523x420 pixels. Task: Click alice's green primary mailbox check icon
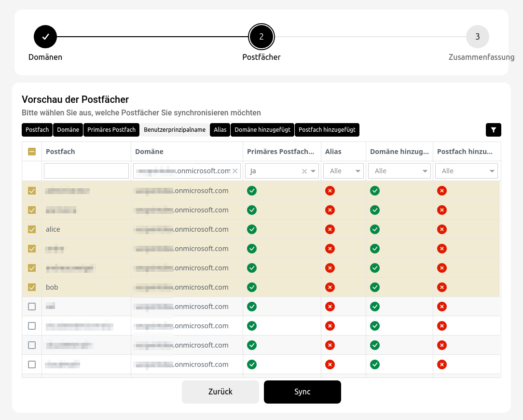(252, 229)
